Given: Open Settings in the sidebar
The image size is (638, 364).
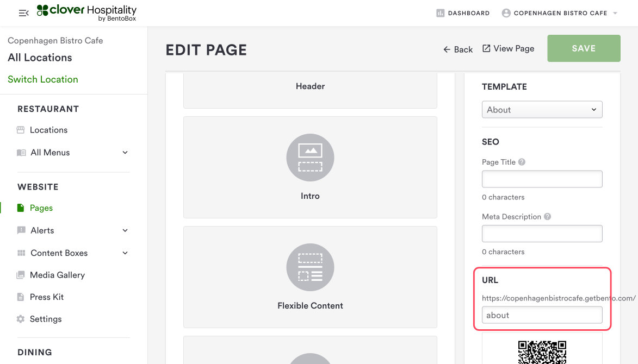Looking at the screenshot, I should tap(46, 319).
